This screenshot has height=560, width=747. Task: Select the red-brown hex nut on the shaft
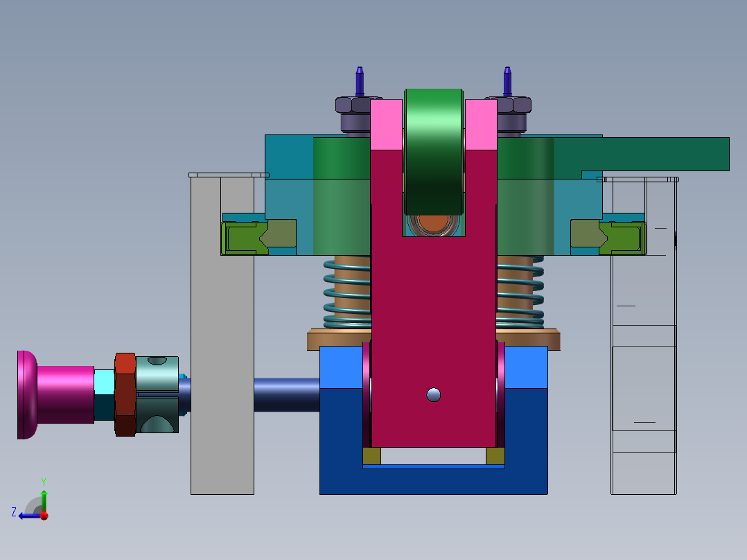[x=125, y=394]
